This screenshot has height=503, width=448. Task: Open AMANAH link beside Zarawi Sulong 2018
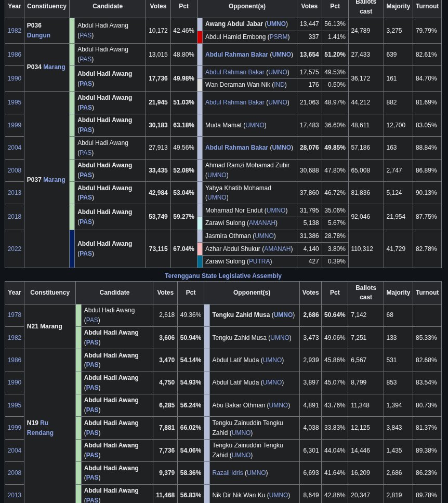coord(262,223)
